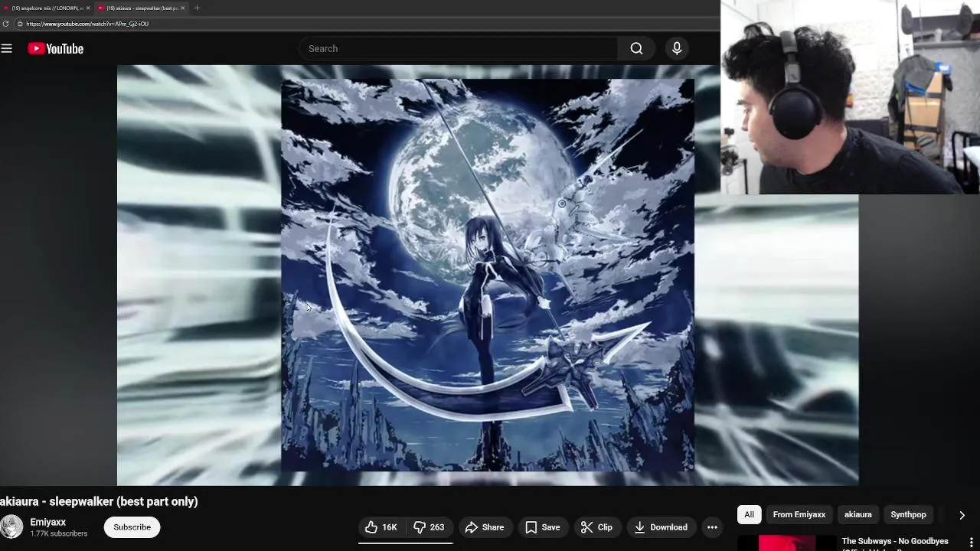980x551 pixels.
Task: Create a Clip of the video
Action: pyautogui.click(x=596, y=527)
